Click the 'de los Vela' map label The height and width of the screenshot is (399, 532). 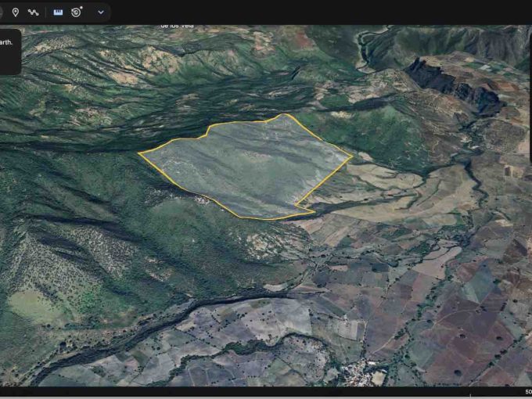click(177, 27)
